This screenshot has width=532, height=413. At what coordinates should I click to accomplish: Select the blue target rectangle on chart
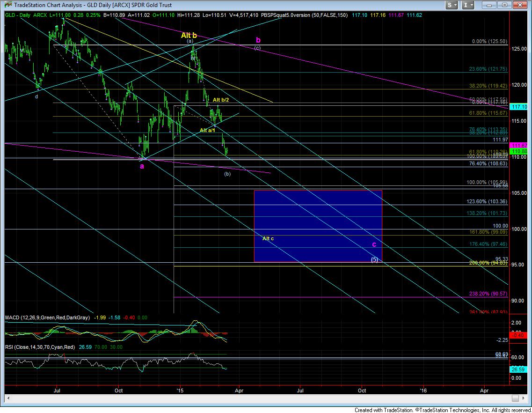[x=318, y=211]
